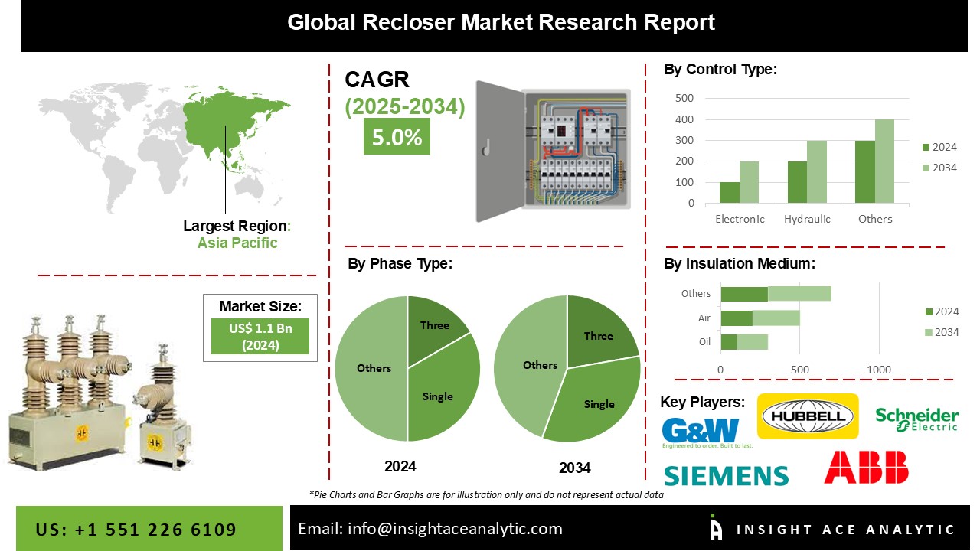The height and width of the screenshot is (551, 980).
Task: Click the 500 gridline label in Control Type chart
Action: [x=684, y=98]
